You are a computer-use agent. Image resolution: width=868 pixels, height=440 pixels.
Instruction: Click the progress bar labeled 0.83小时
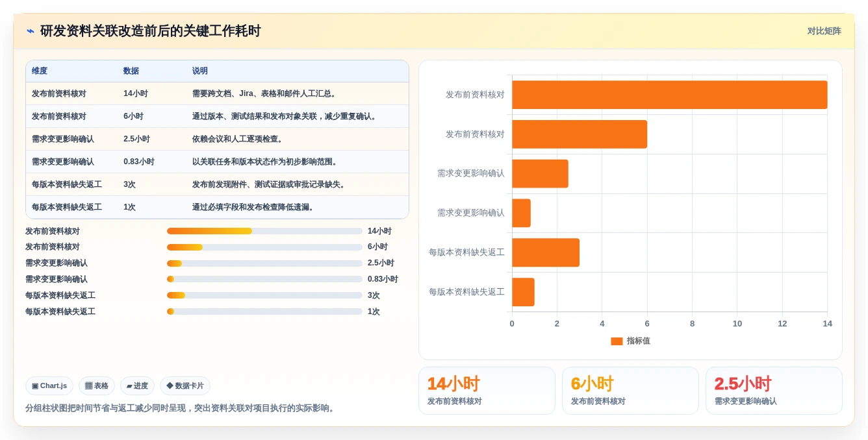tap(264, 280)
